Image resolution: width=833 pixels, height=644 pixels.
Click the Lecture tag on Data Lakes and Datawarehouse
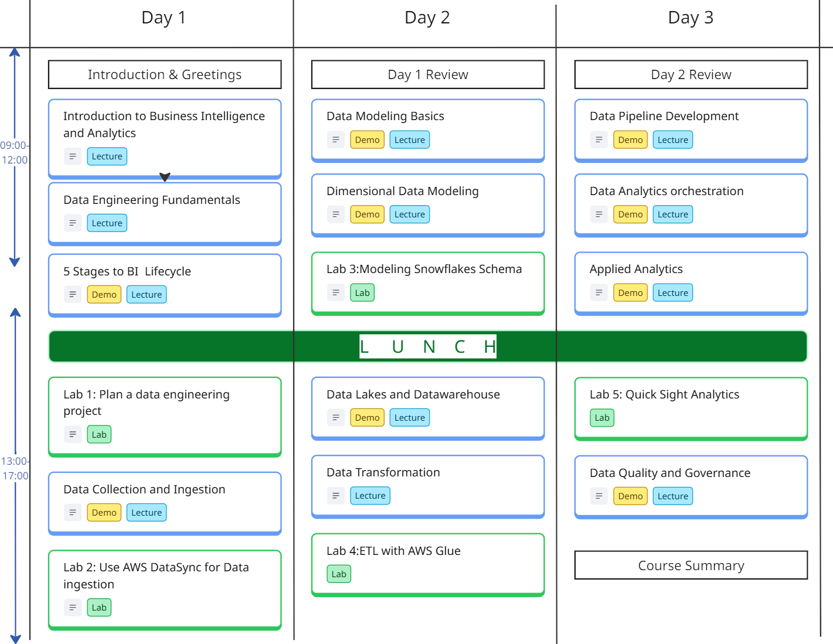coord(409,418)
